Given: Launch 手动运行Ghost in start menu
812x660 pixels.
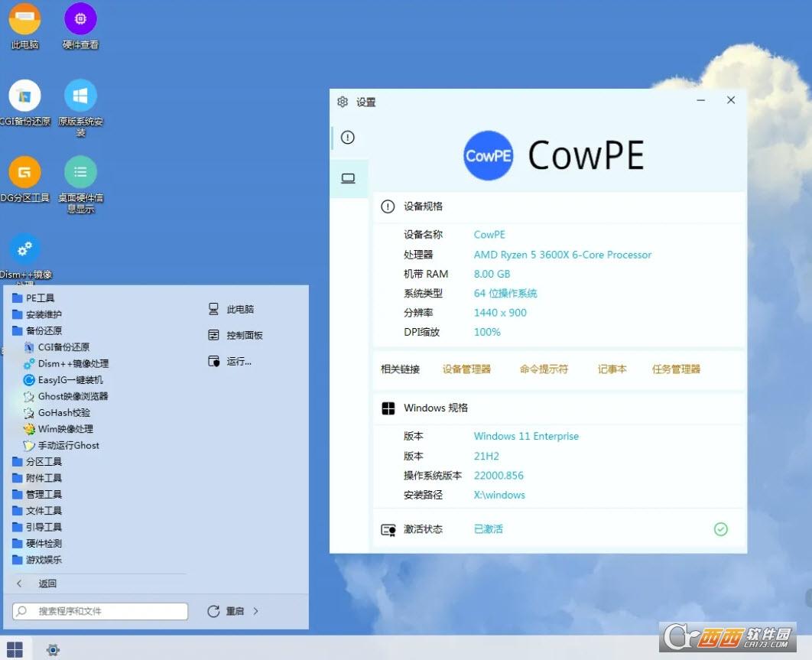Looking at the screenshot, I should (x=61, y=446).
